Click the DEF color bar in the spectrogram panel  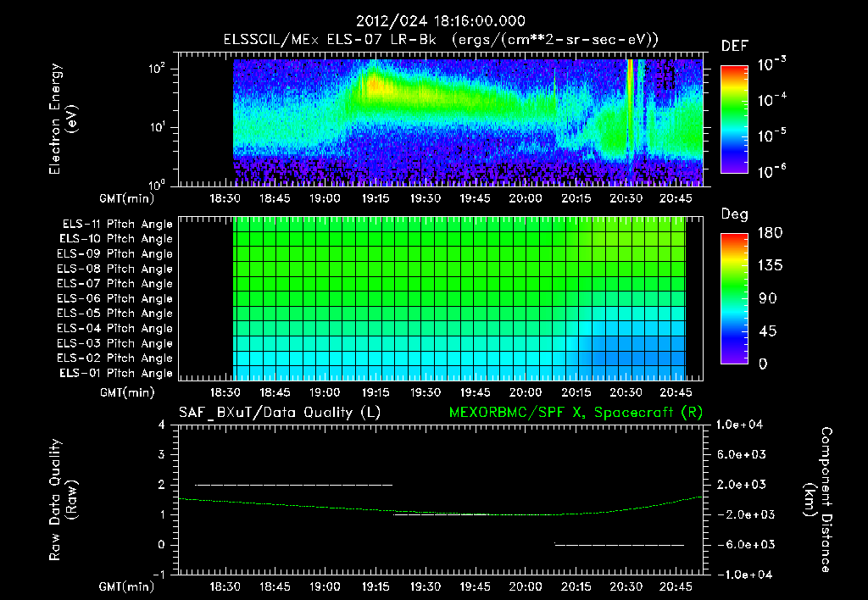(734, 119)
